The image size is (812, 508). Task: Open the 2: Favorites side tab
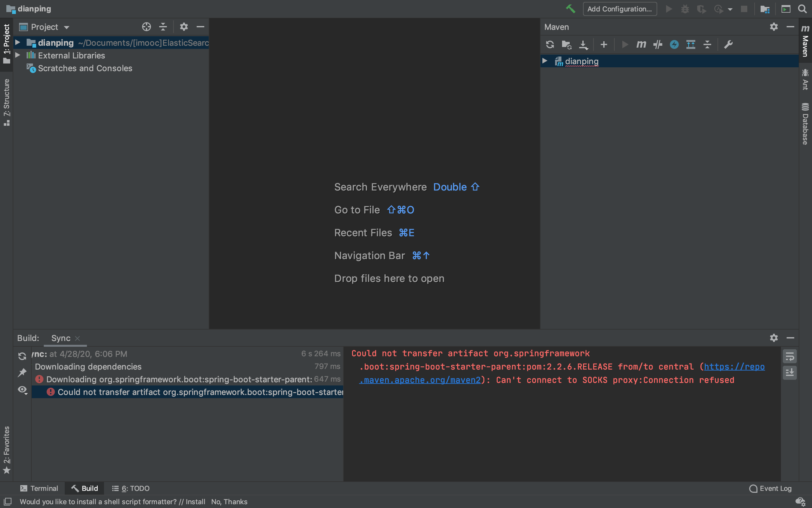(6, 450)
